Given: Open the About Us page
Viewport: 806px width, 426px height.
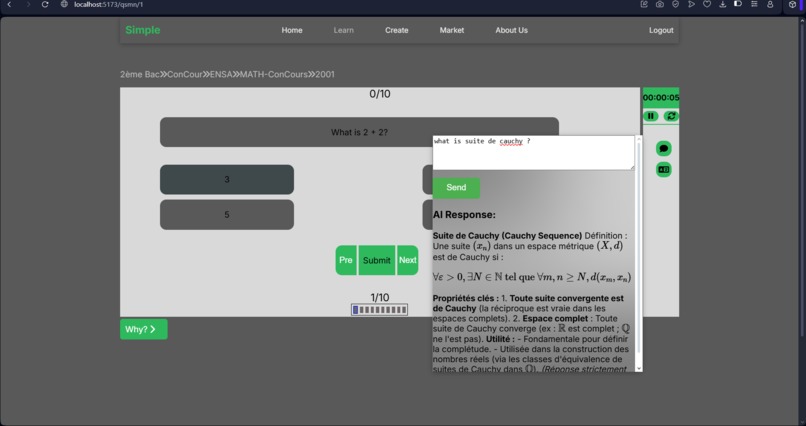Looking at the screenshot, I should click(x=511, y=30).
